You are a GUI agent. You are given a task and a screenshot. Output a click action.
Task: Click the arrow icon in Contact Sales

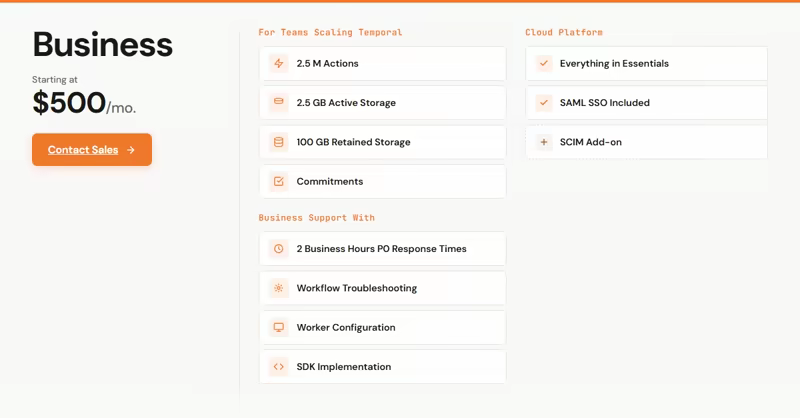coord(131,150)
